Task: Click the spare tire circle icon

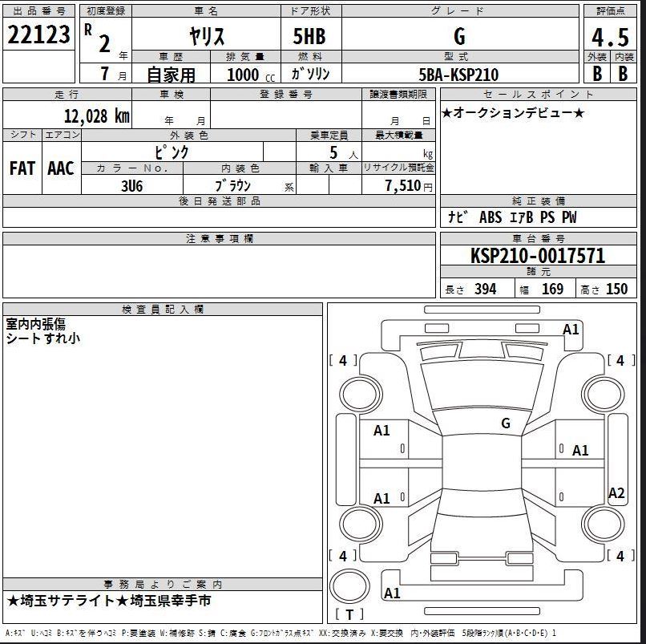Action: pos(349,587)
